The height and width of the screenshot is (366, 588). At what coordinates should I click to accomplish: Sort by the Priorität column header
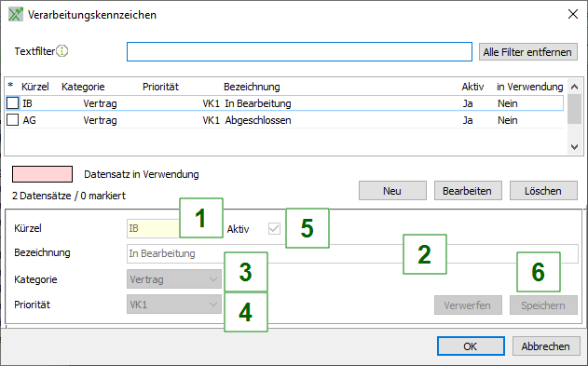coord(160,87)
